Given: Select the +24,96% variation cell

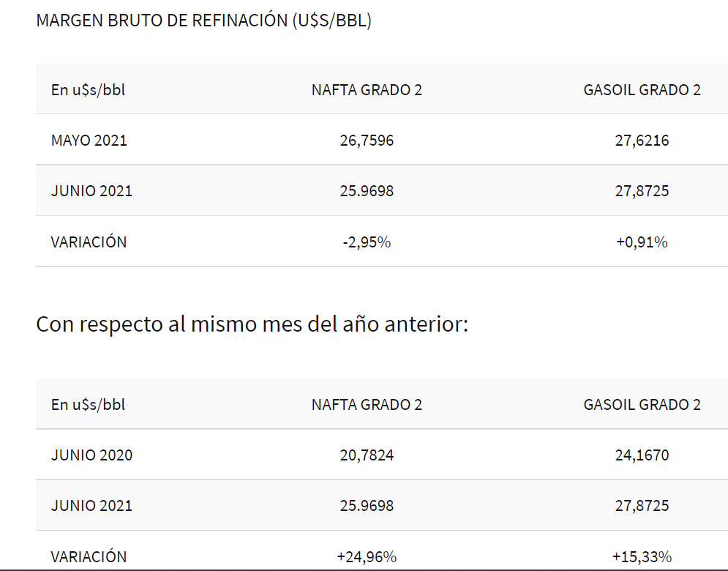Looking at the screenshot, I should tap(367, 556).
